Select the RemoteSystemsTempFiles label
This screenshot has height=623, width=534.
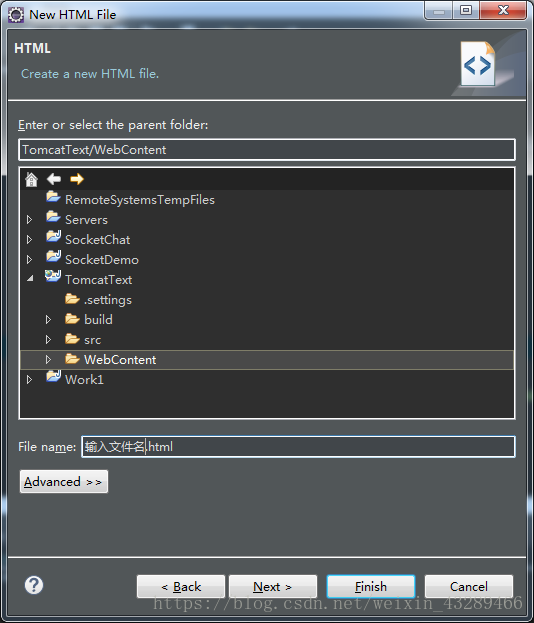point(140,200)
